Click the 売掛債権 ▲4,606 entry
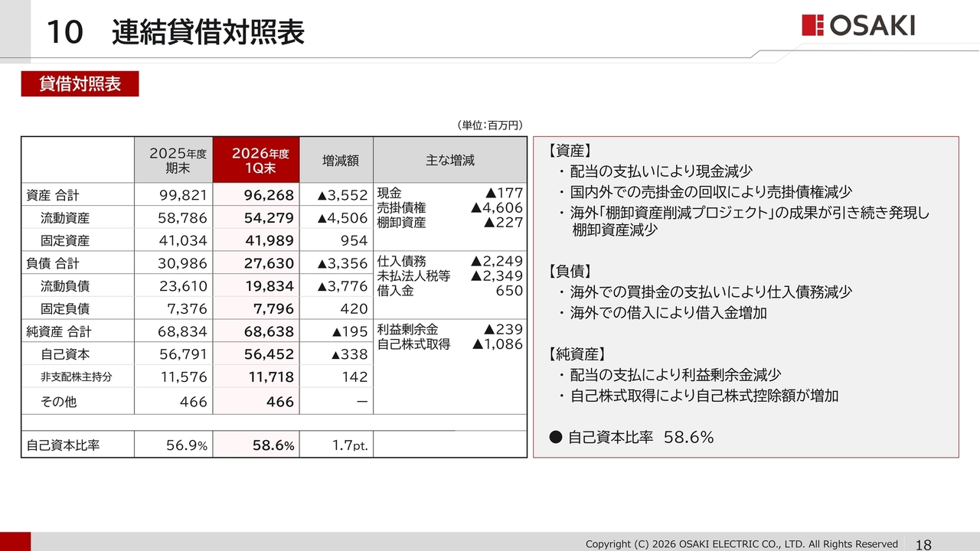The height and width of the screenshot is (551, 980). 450,208
